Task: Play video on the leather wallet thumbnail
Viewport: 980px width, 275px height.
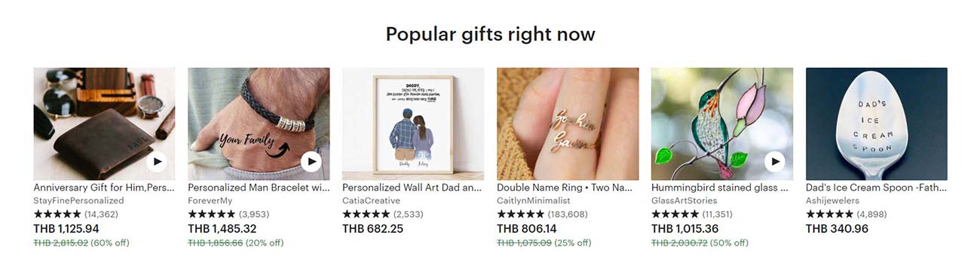Action: 157,161
